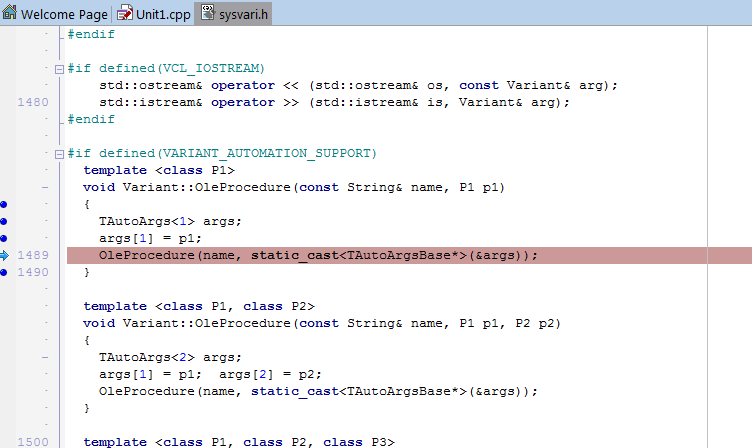Collapse the VCL_IOSTREAM #if block
752x448 pixels.
pyautogui.click(x=59, y=68)
